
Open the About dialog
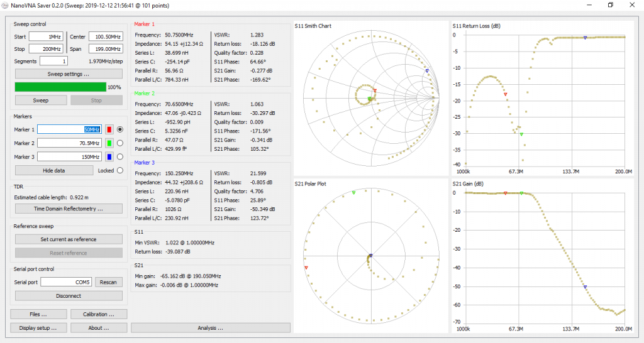(x=99, y=328)
